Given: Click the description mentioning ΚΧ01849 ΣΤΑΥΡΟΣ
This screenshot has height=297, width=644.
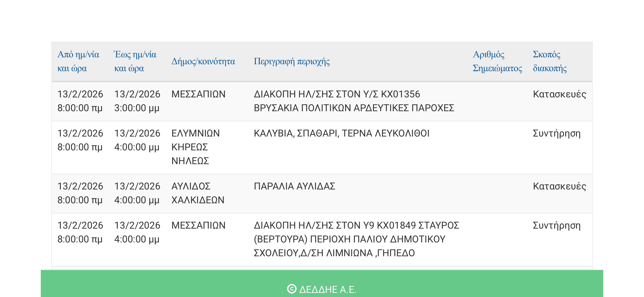Looking at the screenshot, I should coord(356,239).
